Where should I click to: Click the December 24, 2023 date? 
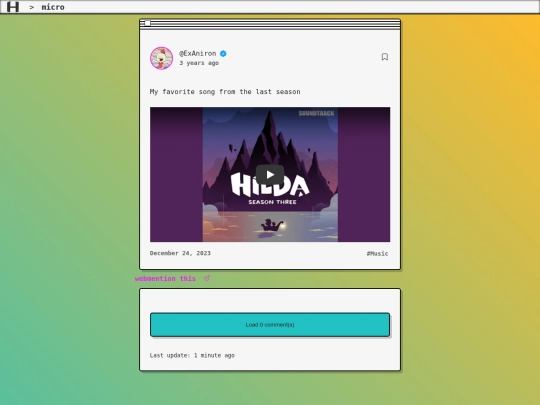180,253
